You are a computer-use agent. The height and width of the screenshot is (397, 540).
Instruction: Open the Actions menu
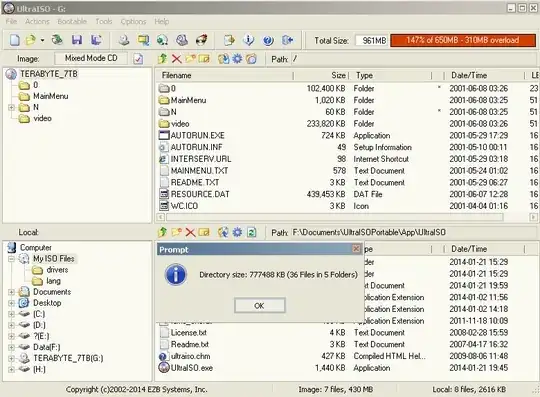point(37,21)
